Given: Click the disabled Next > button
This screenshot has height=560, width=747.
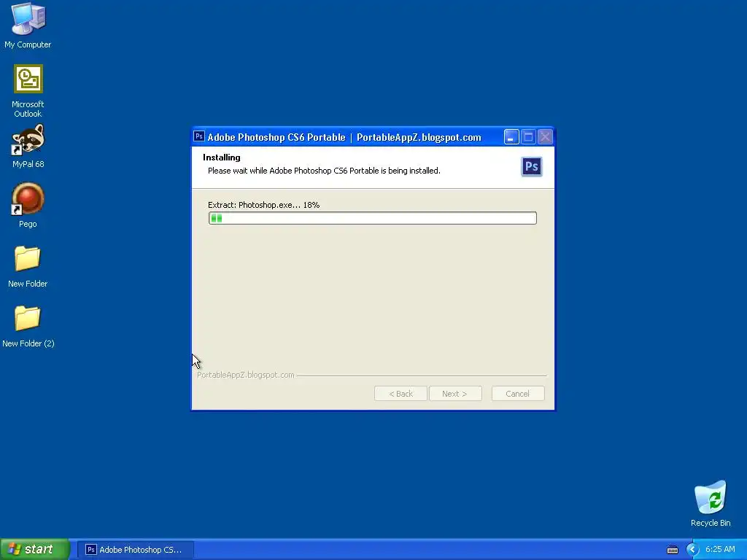Looking at the screenshot, I should [455, 394].
